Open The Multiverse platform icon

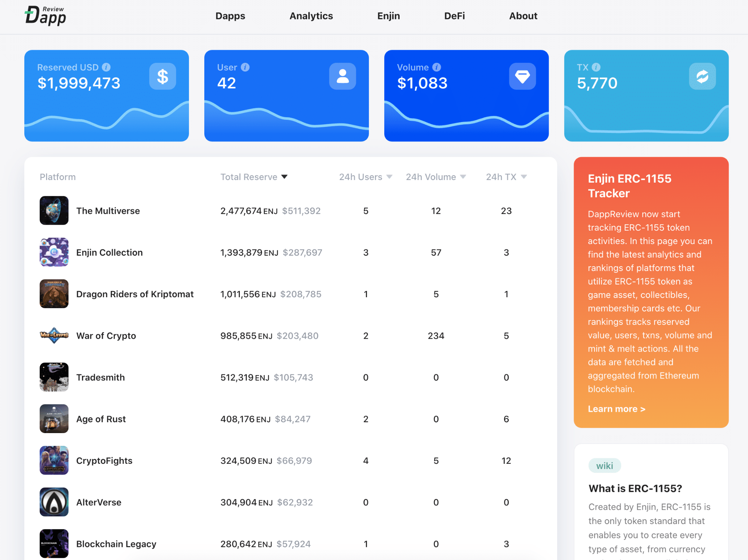point(54,210)
